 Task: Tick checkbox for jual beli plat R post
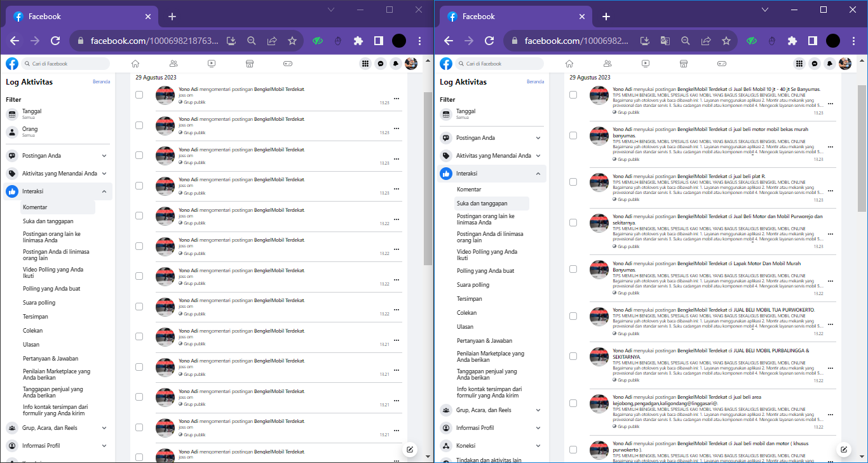573,182
